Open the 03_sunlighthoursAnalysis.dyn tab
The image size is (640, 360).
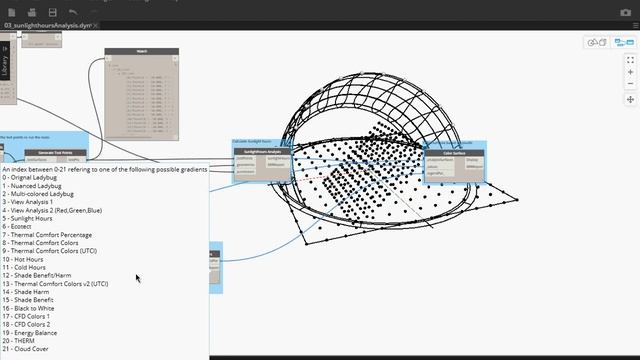pos(47,26)
